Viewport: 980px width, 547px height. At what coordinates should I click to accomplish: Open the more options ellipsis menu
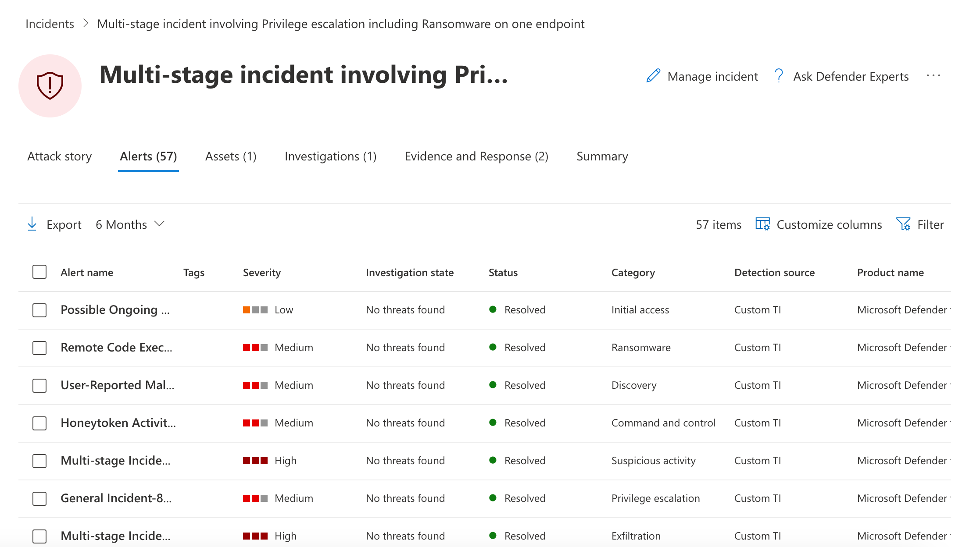[934, 75]
